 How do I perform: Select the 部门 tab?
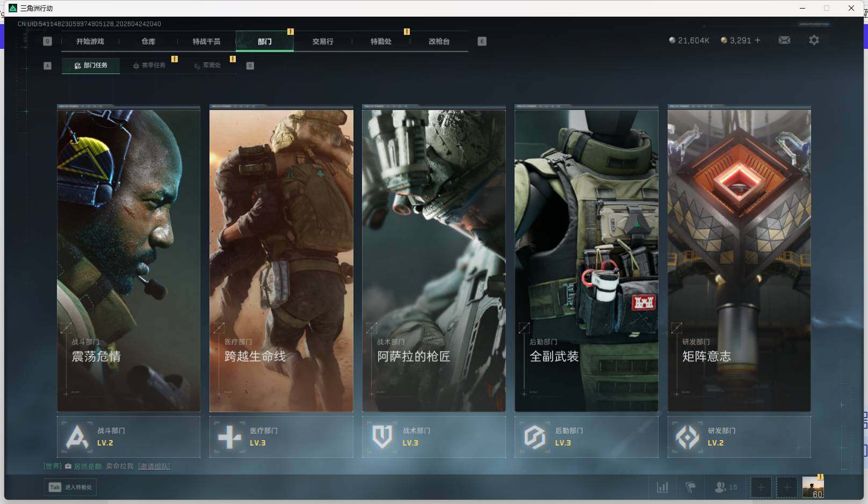pos(265,41)
